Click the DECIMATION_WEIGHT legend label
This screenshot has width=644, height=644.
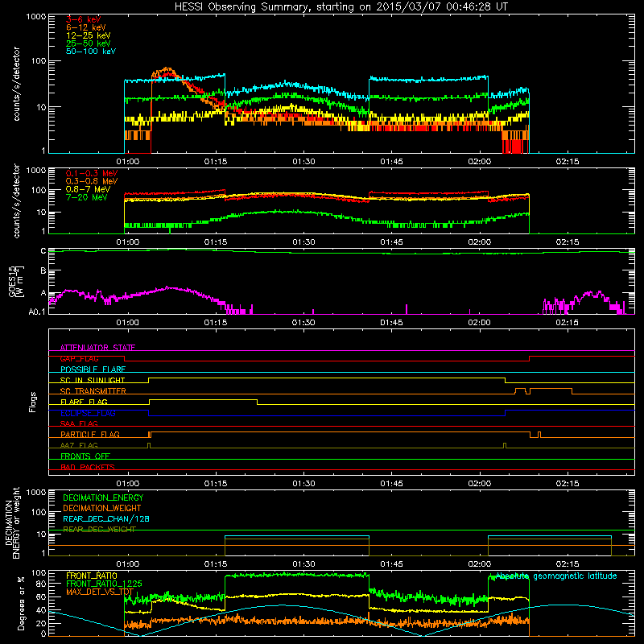(x=102, y=508)
